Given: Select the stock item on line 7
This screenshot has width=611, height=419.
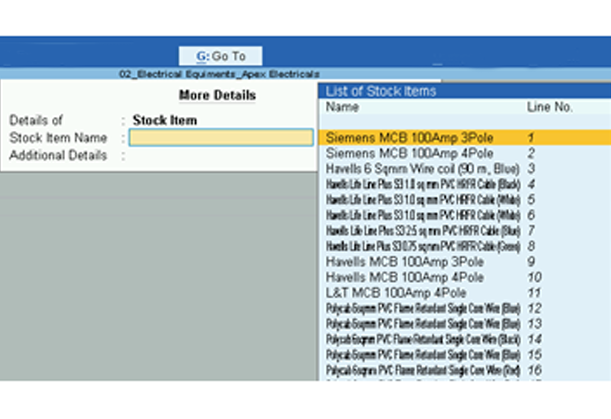Looking at the screenshot, I should click(464, 231).
